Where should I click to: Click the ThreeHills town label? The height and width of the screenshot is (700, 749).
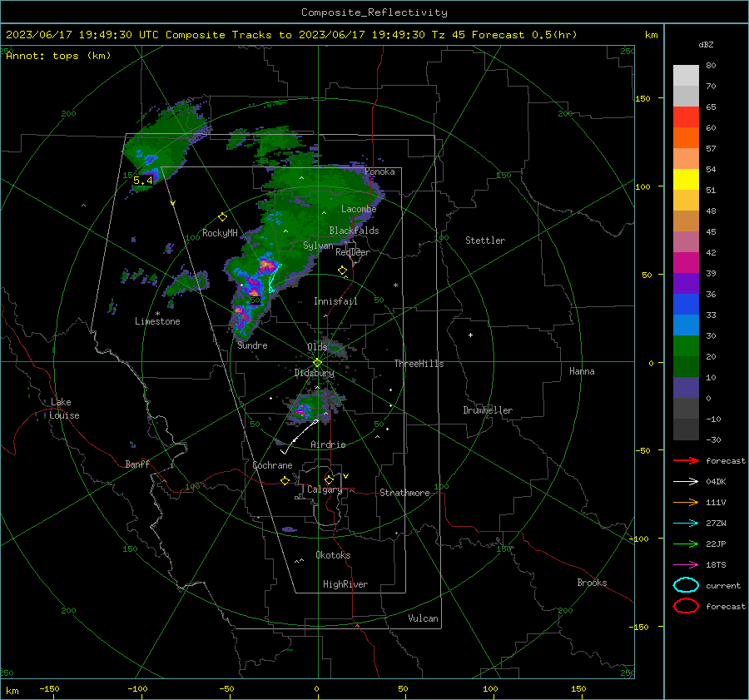pos(419,364)
